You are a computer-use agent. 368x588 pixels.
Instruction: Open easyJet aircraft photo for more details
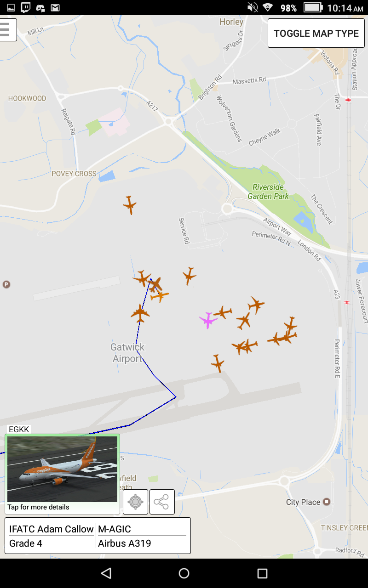tap(63, 474)
